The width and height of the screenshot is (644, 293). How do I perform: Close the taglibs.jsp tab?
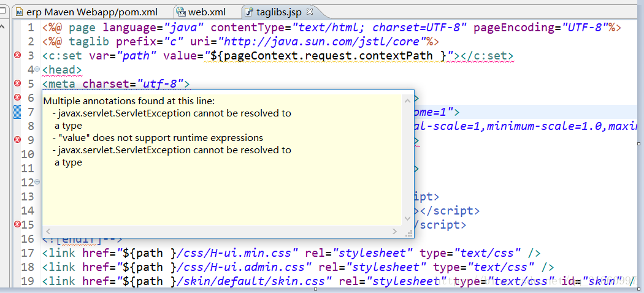coord(310,12)
